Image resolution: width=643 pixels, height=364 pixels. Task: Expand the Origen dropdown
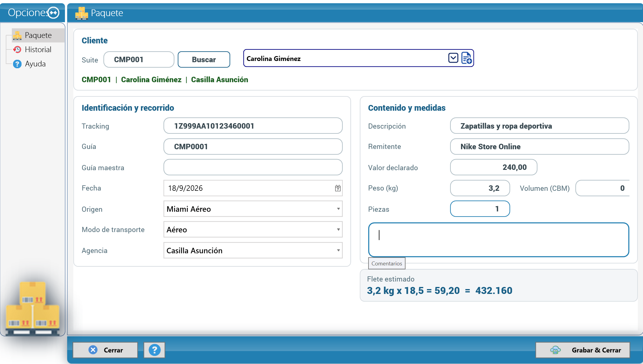[x=338, y=209]
